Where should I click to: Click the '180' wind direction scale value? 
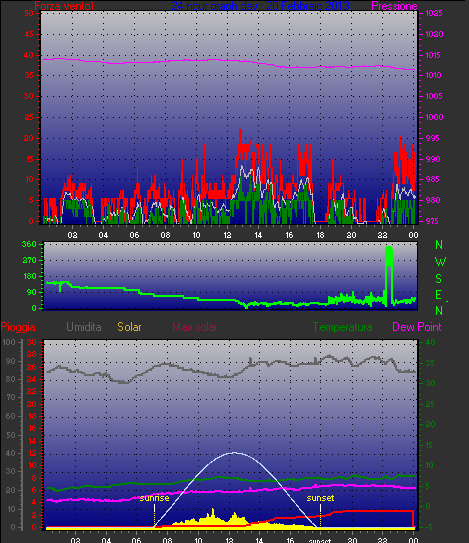[29, 276]
